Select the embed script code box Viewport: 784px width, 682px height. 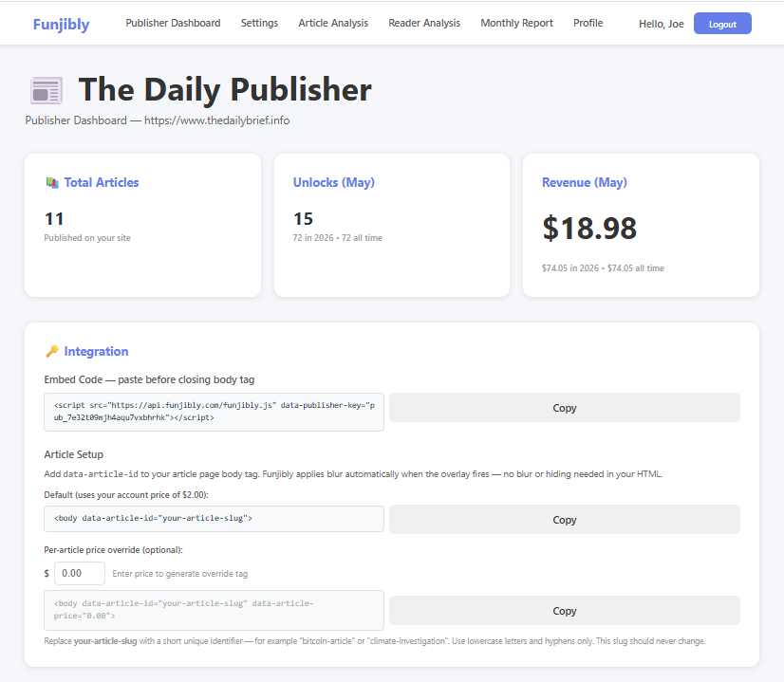click(214, 412)
